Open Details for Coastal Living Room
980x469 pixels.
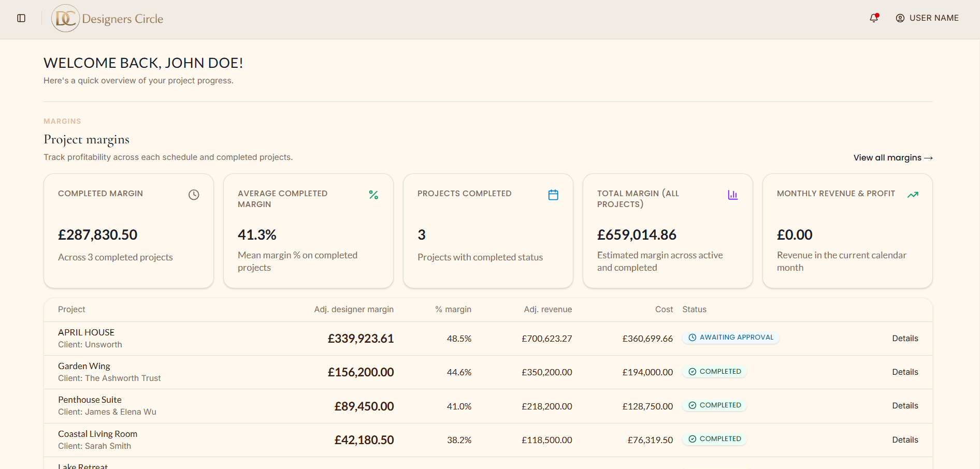point(905,439)
